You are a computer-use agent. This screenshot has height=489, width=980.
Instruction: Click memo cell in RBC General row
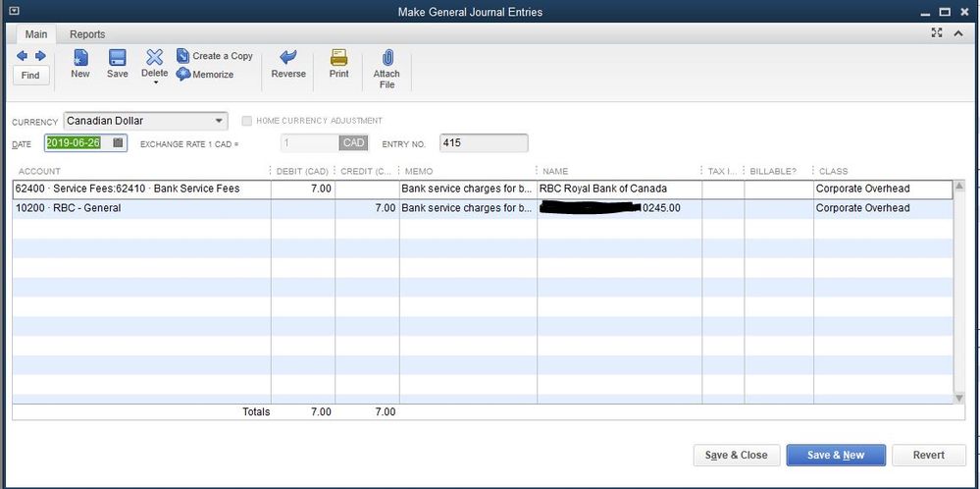click(468, 208)
